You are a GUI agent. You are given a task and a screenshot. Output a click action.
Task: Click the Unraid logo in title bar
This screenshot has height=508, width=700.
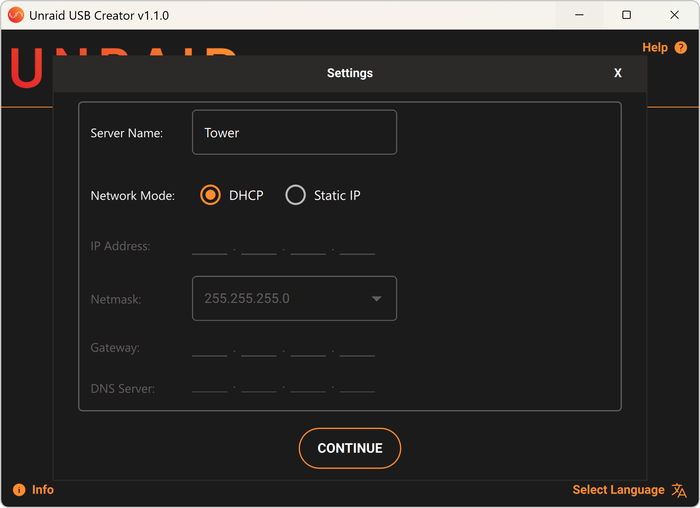[16, 15]
